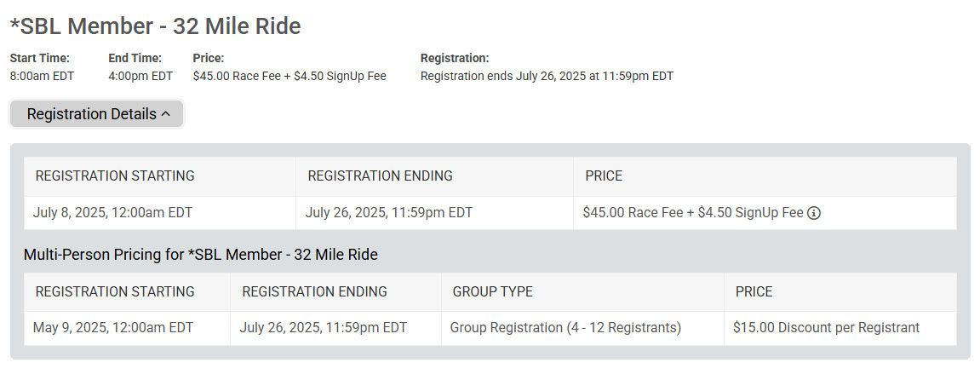The image size is (980, 374).
Task: Click the Start Time 8:00am EDT value
Action: point(42,77)
